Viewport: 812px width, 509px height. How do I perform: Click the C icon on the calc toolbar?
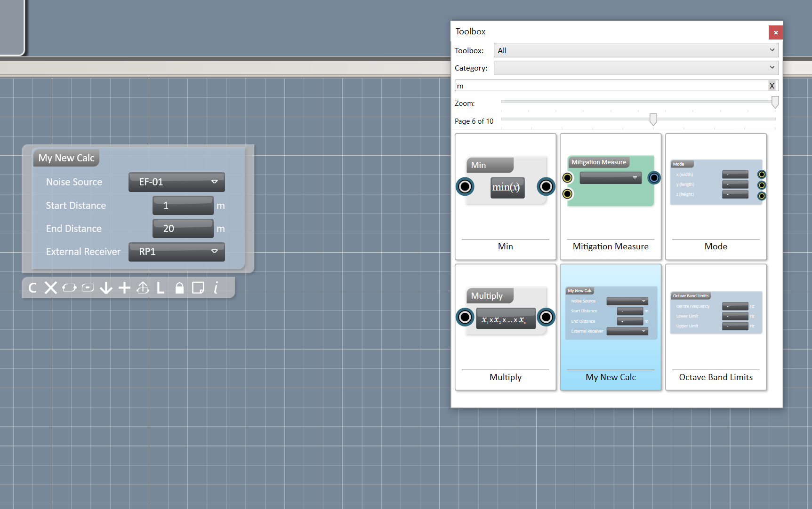(32, 288)
